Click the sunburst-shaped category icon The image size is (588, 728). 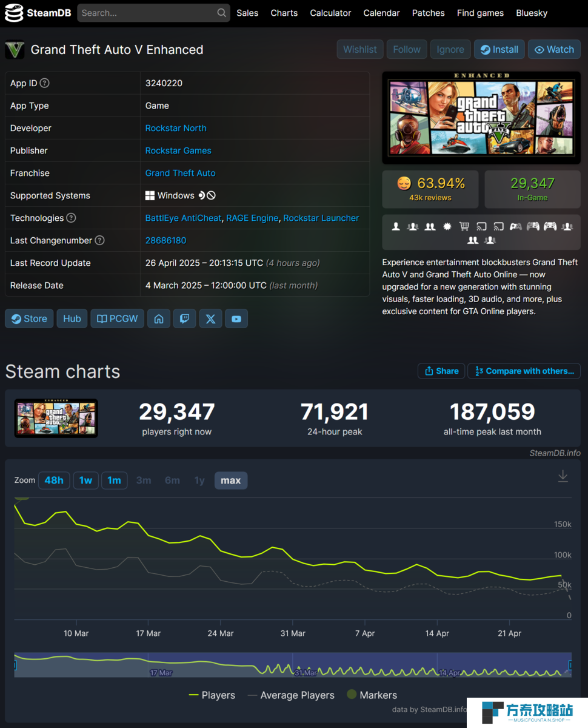pos(447,226)
